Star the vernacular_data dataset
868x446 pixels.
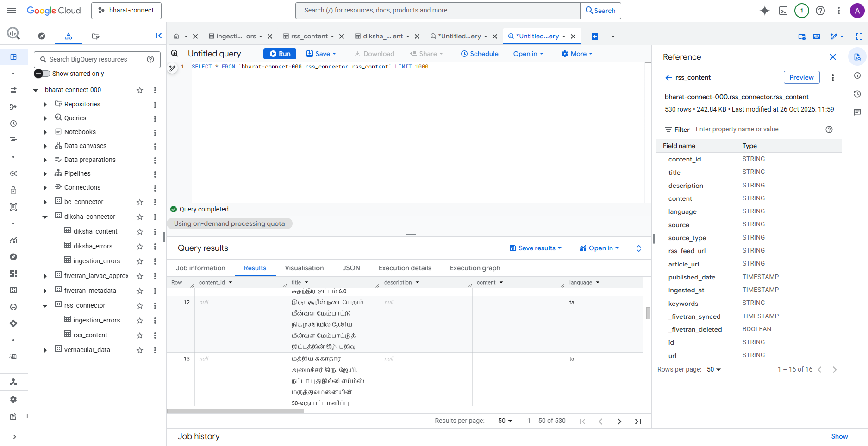click(140, 350)
